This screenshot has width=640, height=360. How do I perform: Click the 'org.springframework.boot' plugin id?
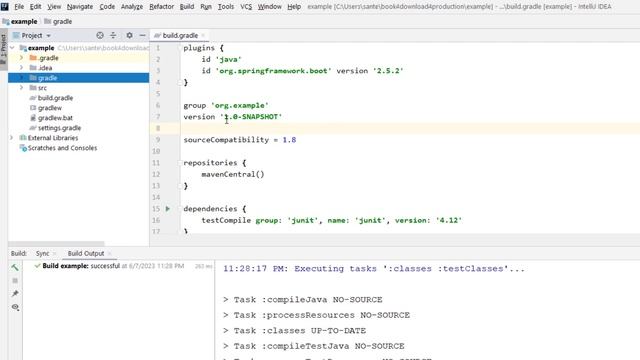click(x=273, y=71)
